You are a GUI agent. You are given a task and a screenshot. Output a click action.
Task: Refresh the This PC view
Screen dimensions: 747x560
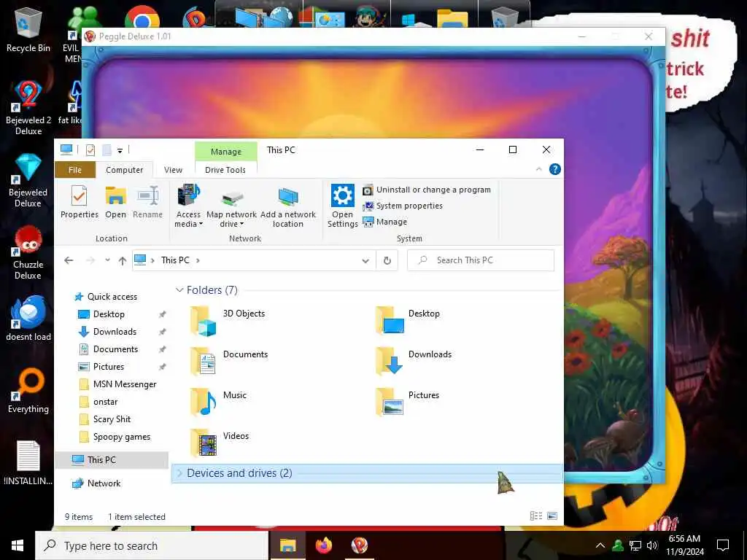(x=387, y=260)
